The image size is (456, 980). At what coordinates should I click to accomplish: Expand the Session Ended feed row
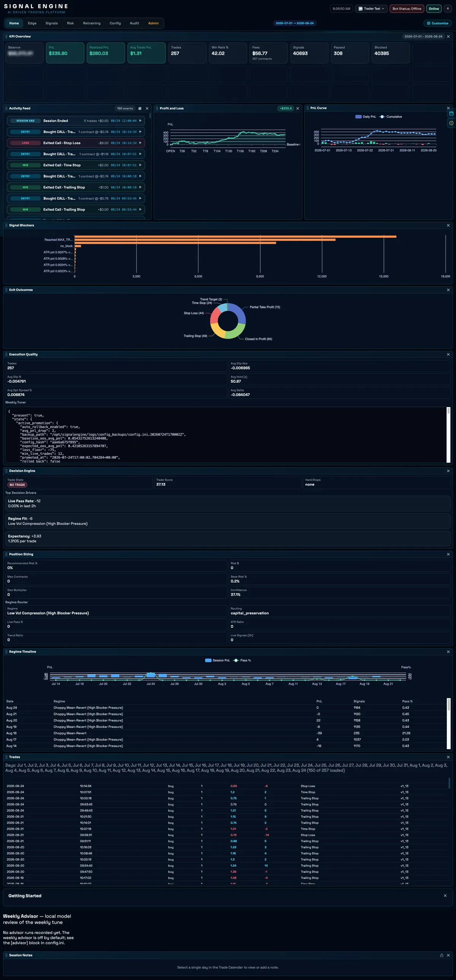[76, 121]
